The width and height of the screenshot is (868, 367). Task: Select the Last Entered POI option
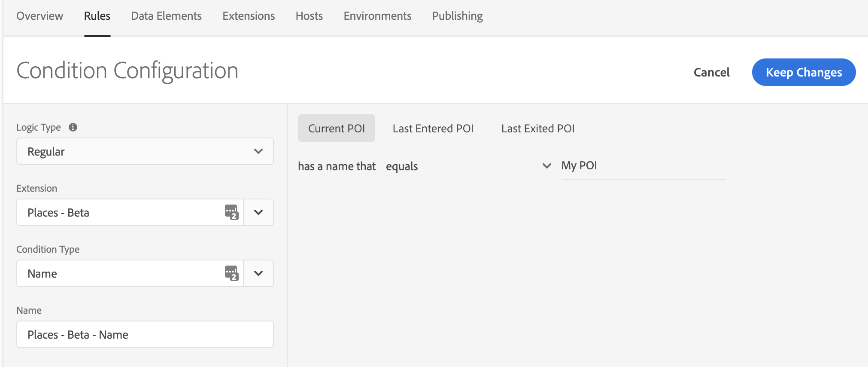click(433, 128)
